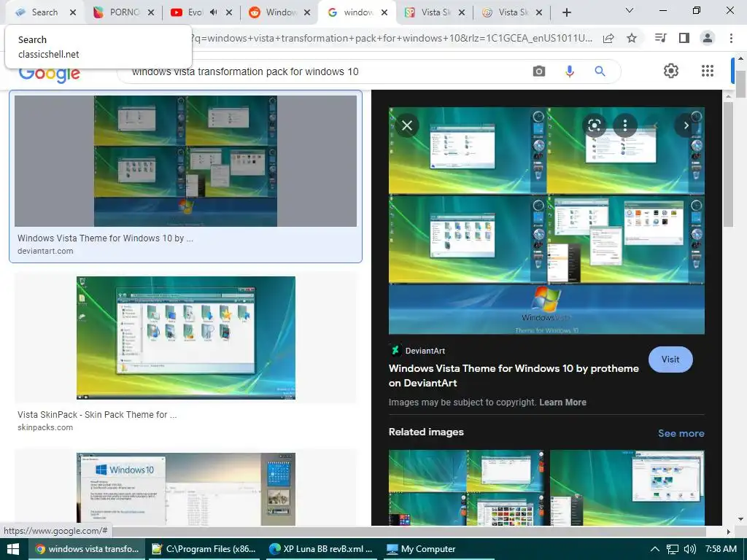Image resolution: width=747 pixels, height=560 pixels.
Task: Close the image preview panel
Action: pos(407,125)
